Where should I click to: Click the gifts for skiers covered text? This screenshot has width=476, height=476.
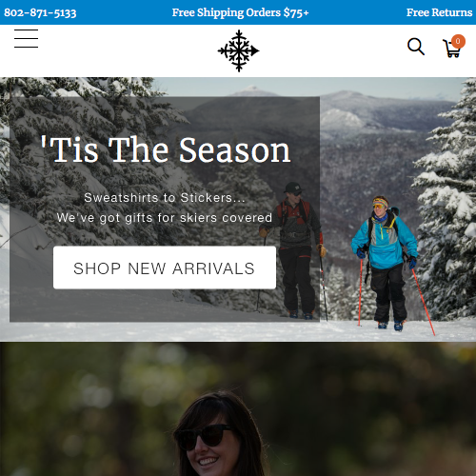click(165, 218)
